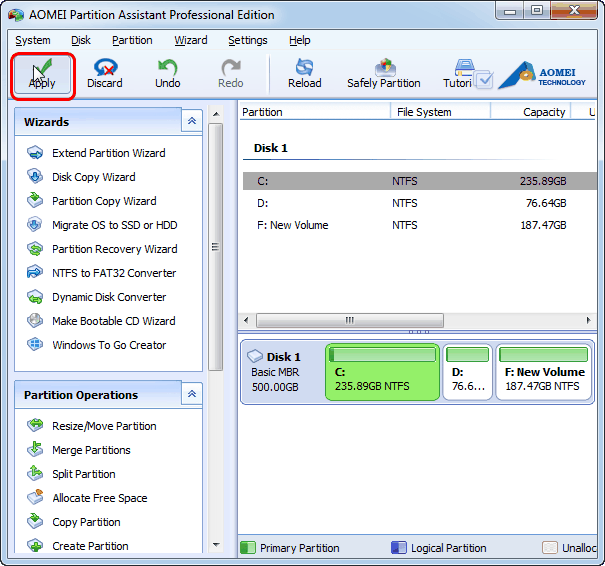605x566 pixels.
Task: Click the Disk Copy Wizard icon
Action: tap(35, 177)
